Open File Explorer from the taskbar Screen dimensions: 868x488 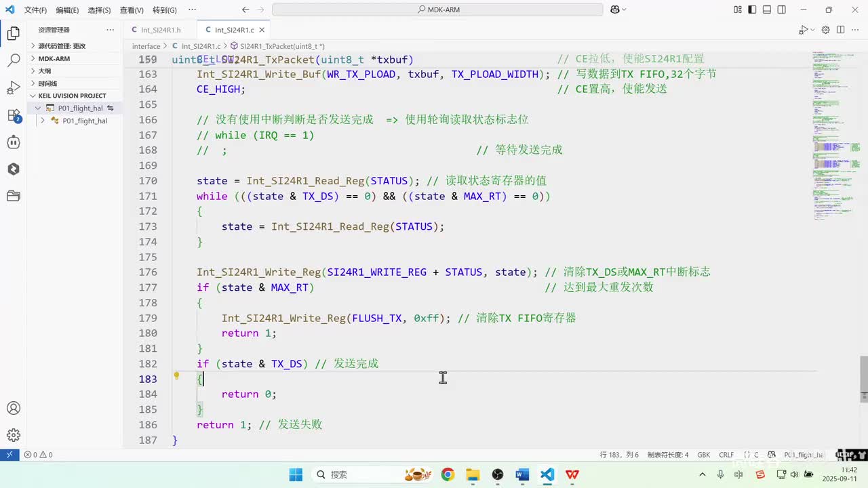[473, 474]
